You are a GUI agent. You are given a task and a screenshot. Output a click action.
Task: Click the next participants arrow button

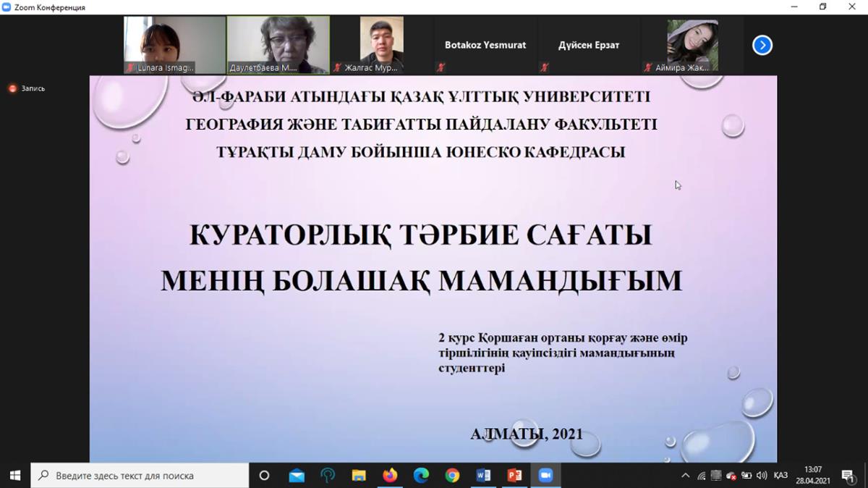click(x=762, y=45)
